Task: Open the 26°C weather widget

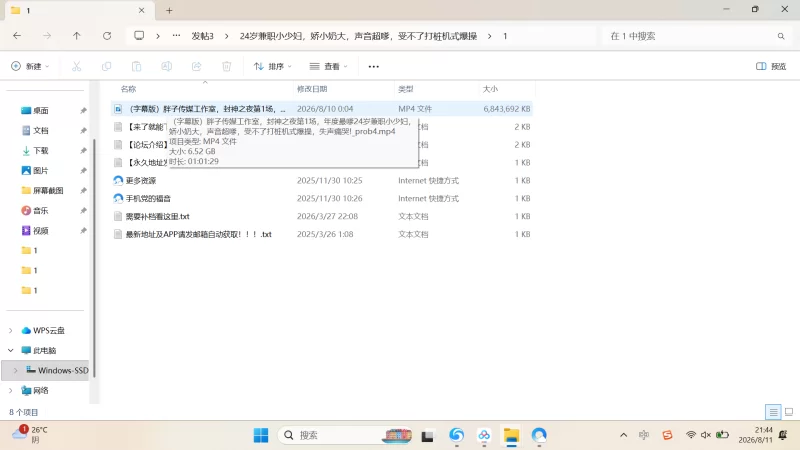Action: (30, 435)
